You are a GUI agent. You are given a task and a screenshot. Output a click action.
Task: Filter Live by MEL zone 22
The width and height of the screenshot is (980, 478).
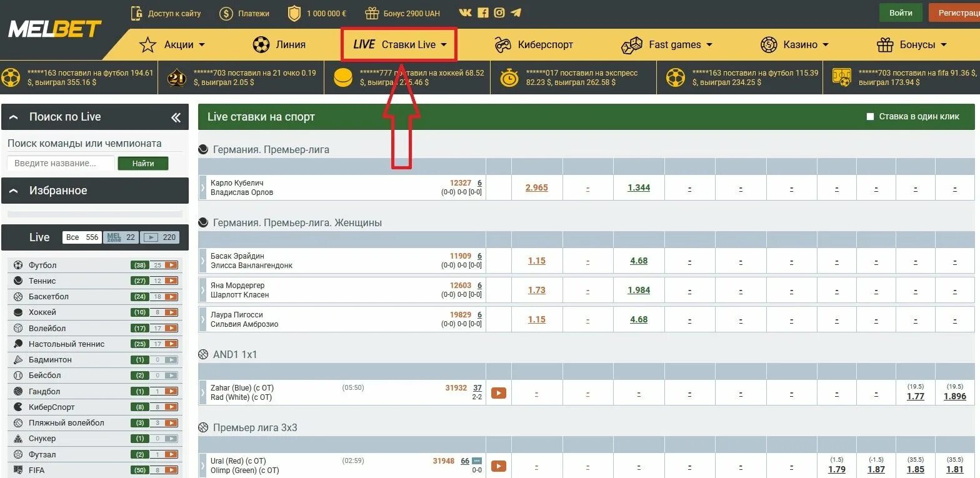click(x=121, y=237)
